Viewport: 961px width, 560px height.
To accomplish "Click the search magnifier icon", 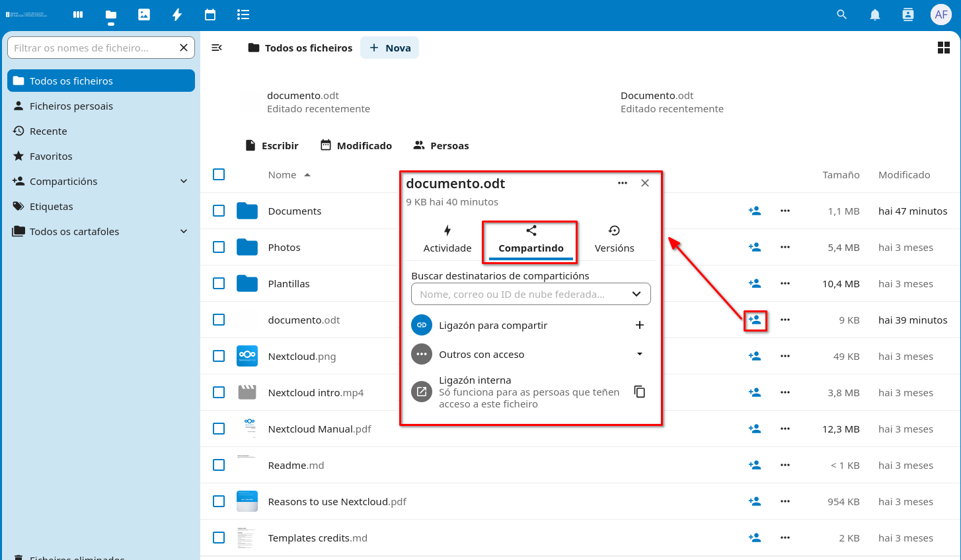I will [841, 15].
